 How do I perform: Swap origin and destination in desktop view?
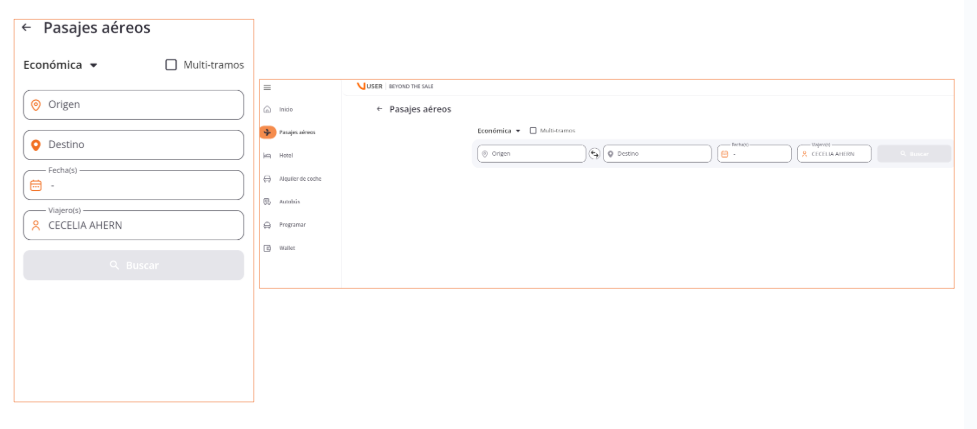click(594, 154)
